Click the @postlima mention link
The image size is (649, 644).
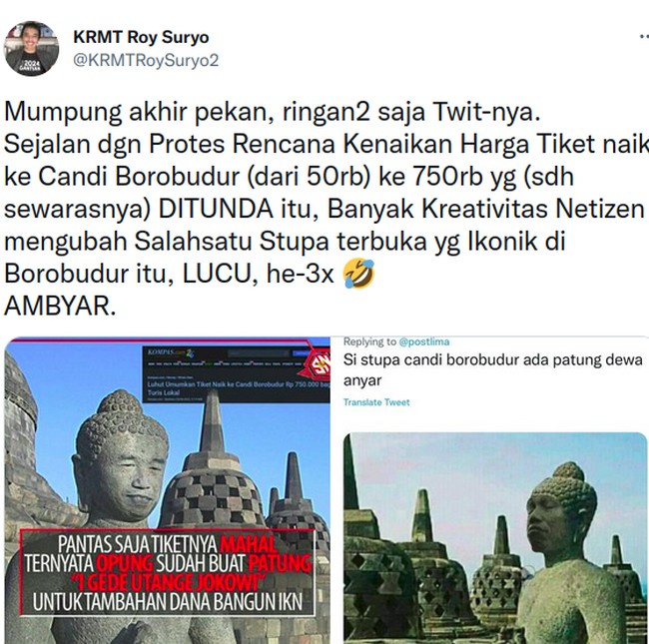click(x=423, y=341)
